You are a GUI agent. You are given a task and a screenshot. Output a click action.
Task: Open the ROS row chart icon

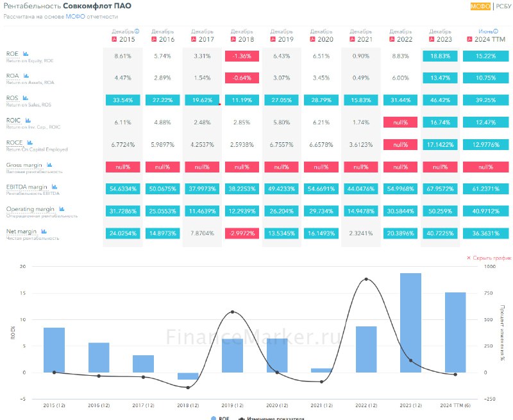tap(25, 98)
